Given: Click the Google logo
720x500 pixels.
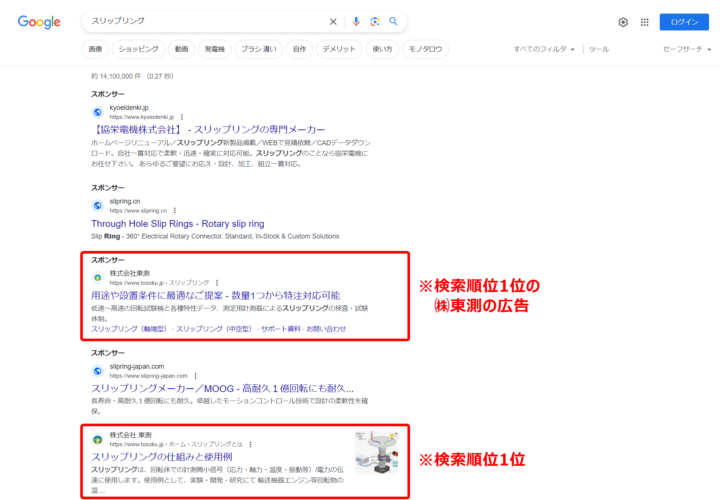Looking at the screenshot, I should click(39, 22).
